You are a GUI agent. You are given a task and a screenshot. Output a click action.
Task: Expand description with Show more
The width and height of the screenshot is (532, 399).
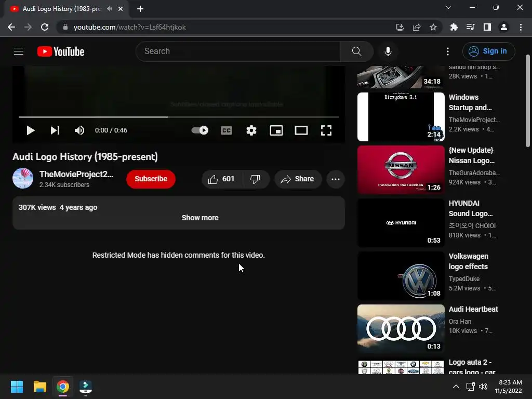click(x=200, y=218)
